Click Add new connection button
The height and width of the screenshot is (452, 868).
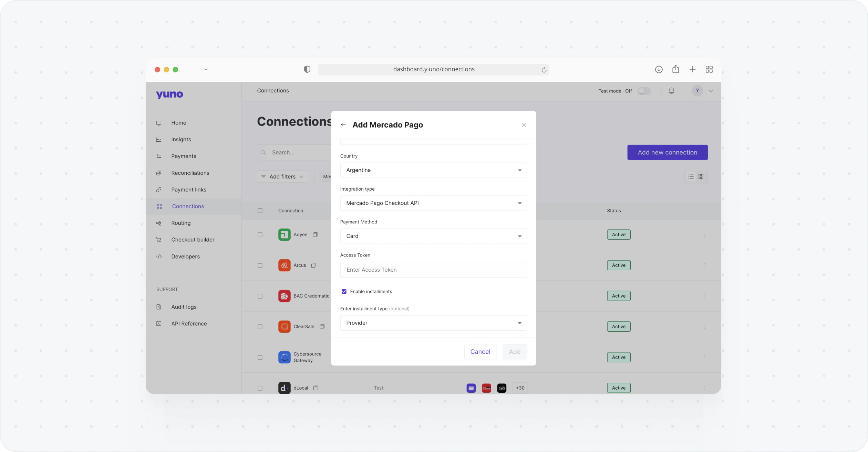click(x=667, y=152)
